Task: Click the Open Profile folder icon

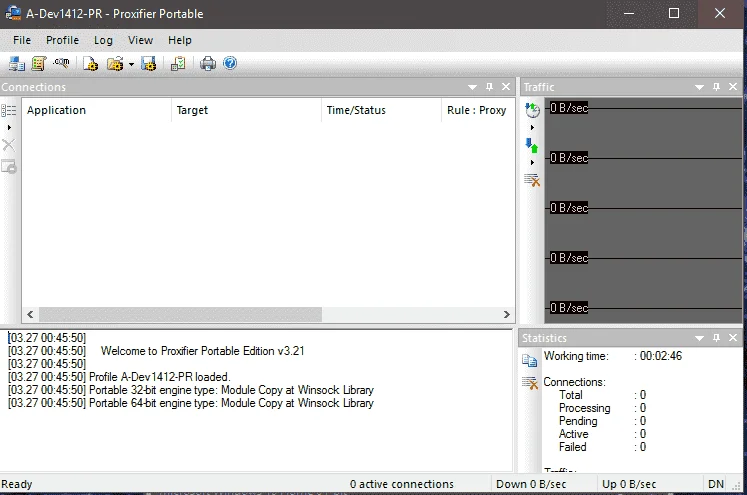Action: [x=115, y=63]
